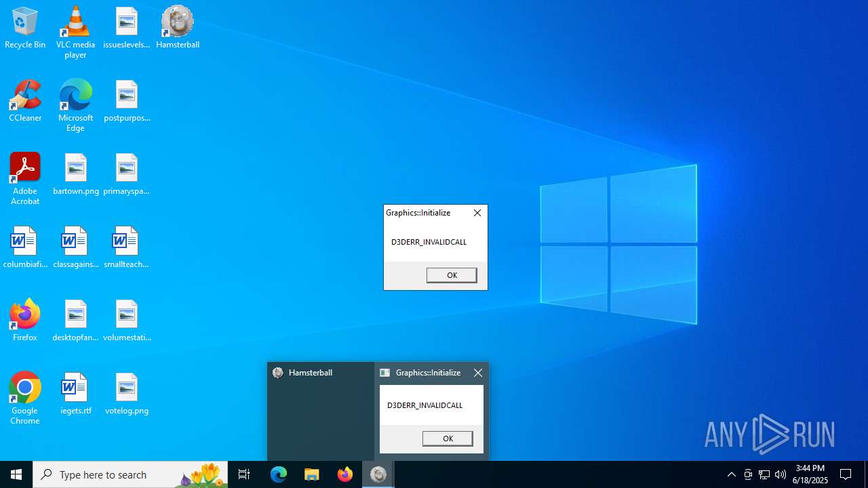The image size is (868, 488).
Task: Select the smallteach Word document
Action: click(x=126, y=248)
